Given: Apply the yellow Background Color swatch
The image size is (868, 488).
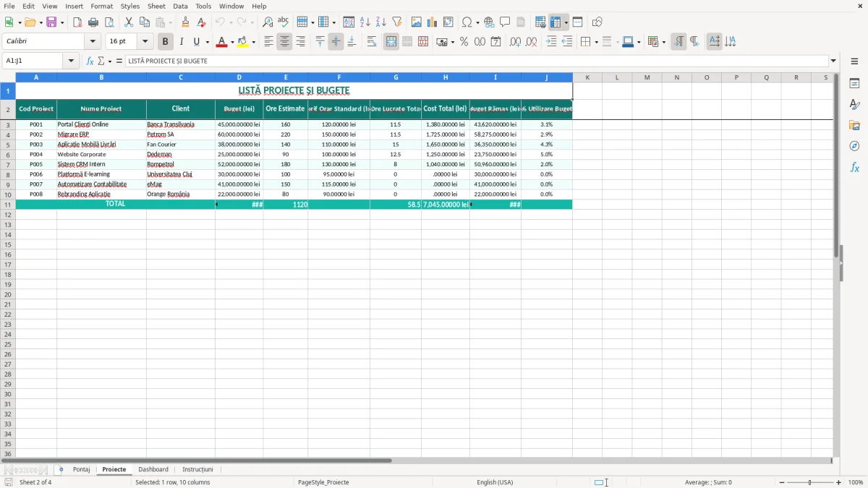Looking at the screenshot, I should coord(243,42).
